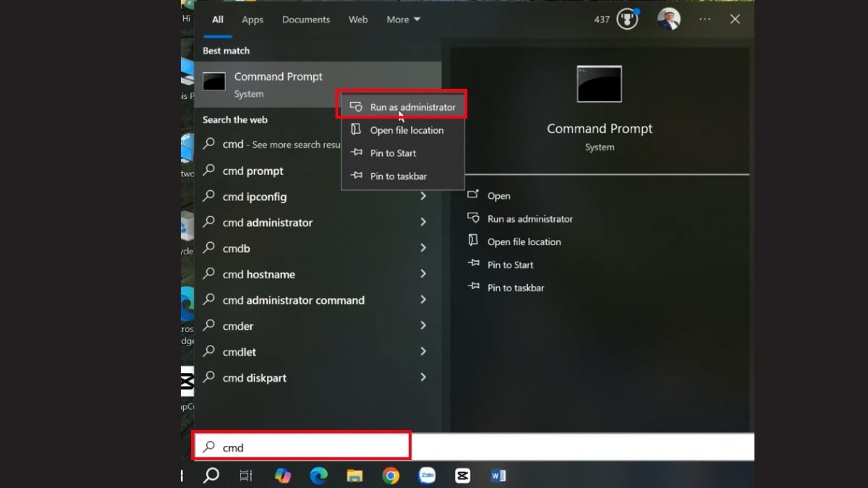Image resolution: width=868 pixels, height=488 pixels.
Task: Expand the cmdb suggestion arrow
Action: pos(423,248)
